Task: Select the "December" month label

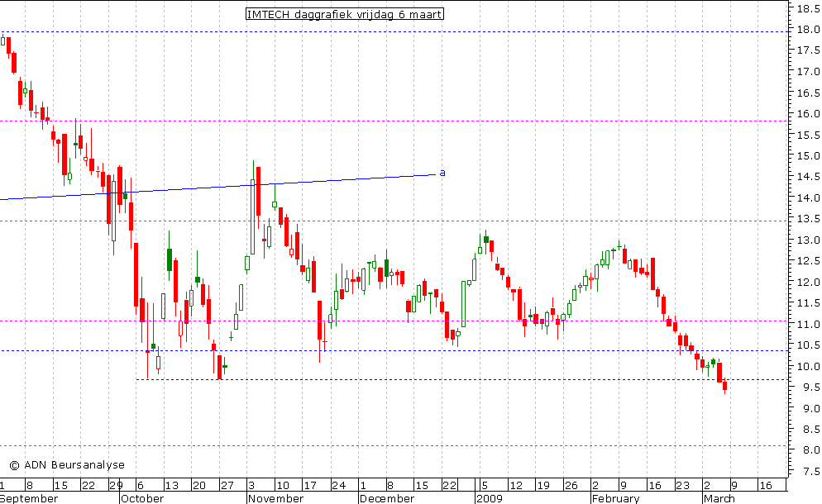Action: pos(387,498)
